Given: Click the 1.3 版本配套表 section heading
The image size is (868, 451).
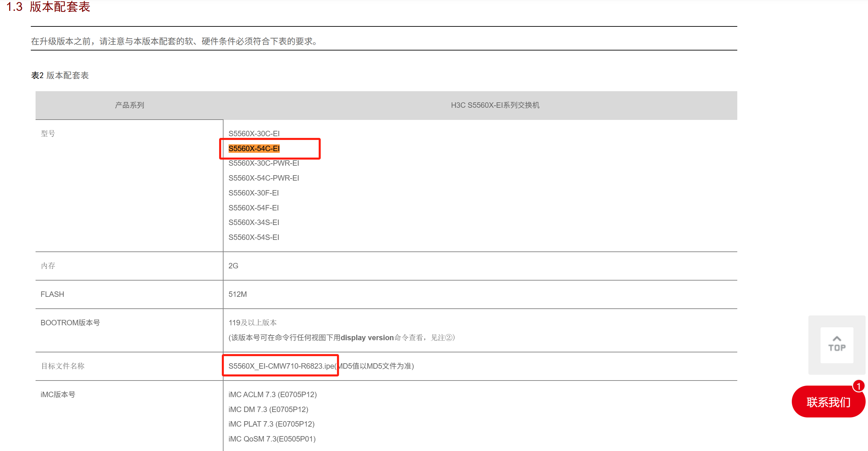Looking at the screenshot, I should coord(48,7).
